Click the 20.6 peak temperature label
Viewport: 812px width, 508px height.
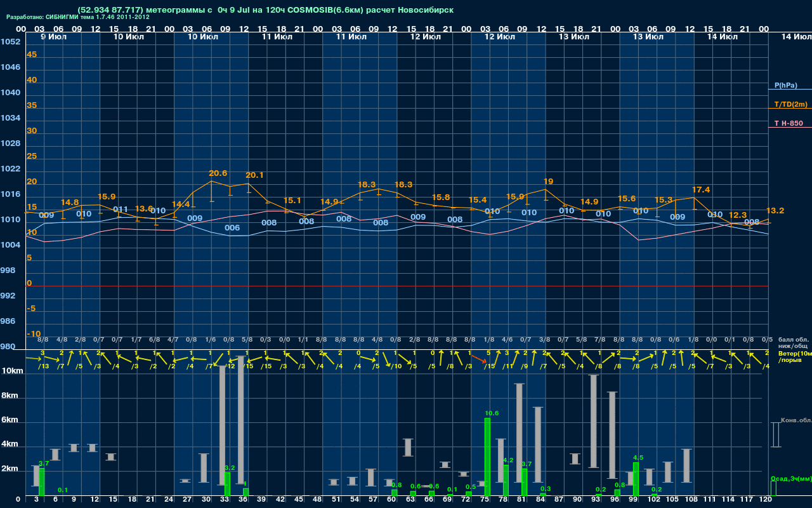218,173
